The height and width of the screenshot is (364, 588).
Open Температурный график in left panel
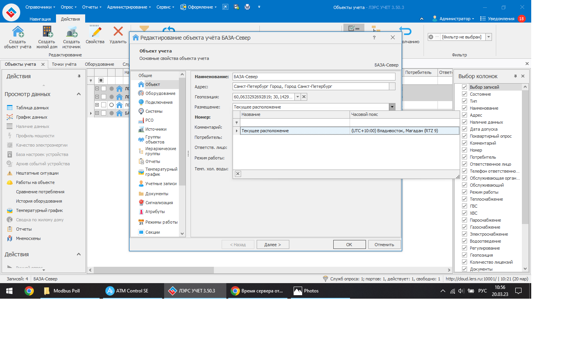[x=39, y=210]
